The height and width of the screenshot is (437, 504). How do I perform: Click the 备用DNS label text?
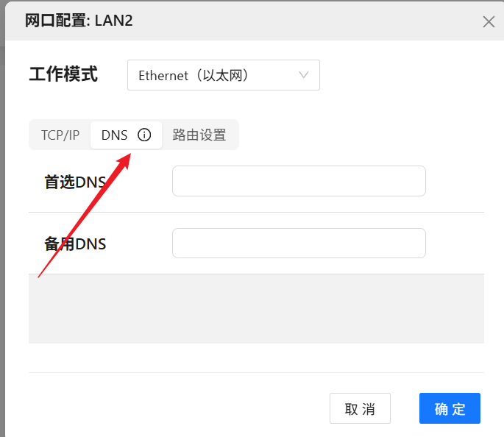pos(75,244)
